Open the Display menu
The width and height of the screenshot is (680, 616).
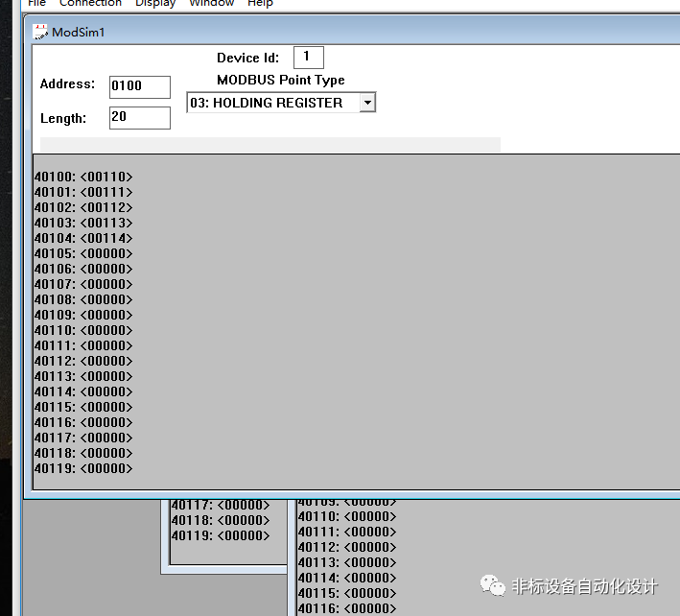coord(155,4)
